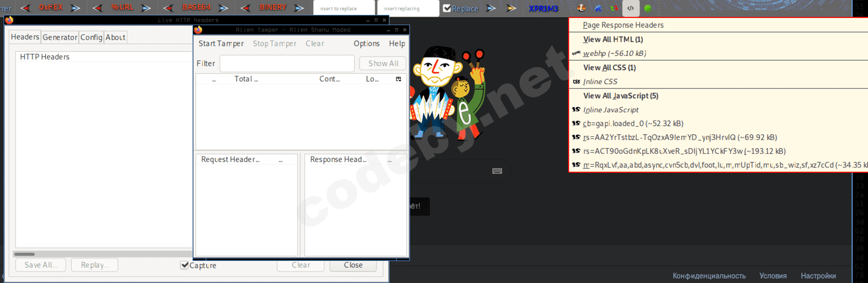Click JS icon beside Inline JavaScript
The image size is (868, 283).
click(x=576, y=109)
